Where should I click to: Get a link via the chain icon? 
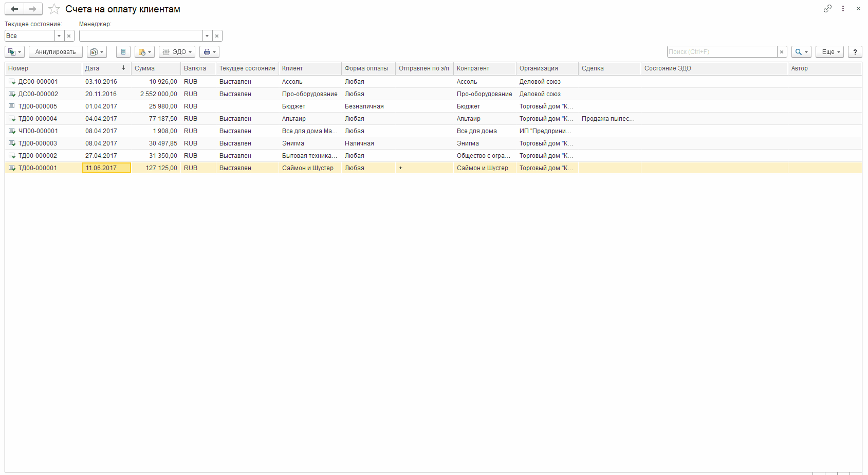click(x=827, y=9)
